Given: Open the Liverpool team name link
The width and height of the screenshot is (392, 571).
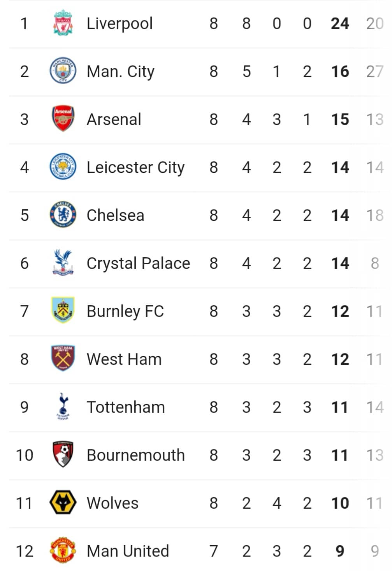Looking at the screenshot, I should tap(120, 24).
